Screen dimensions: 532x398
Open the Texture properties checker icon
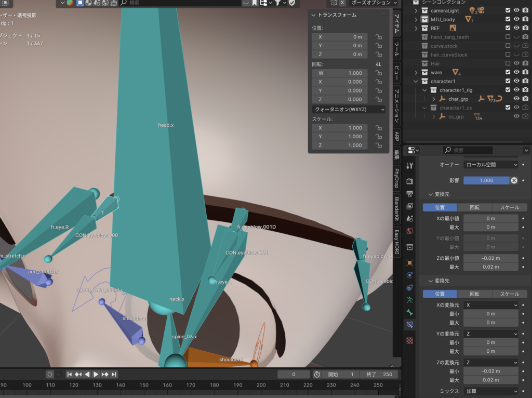(x=410, y=341)
